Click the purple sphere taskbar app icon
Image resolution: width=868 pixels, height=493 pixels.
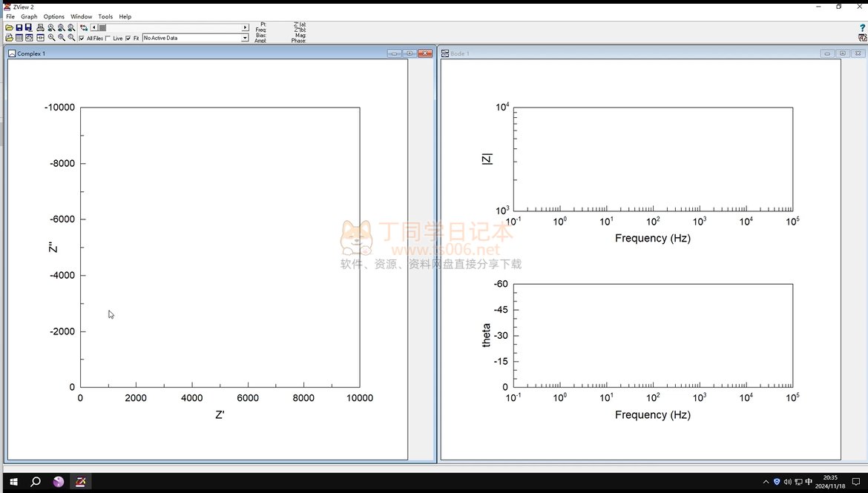tap(58, 482)
